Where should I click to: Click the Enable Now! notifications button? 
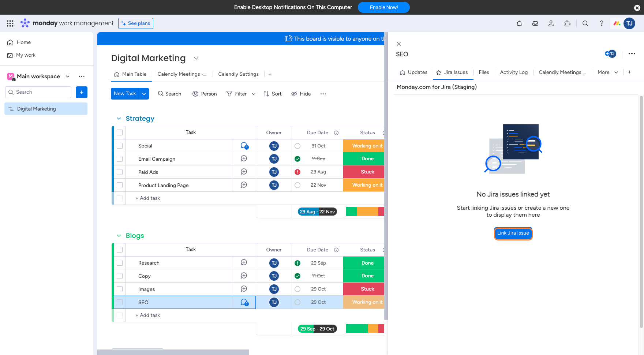(x=383, y=7)
